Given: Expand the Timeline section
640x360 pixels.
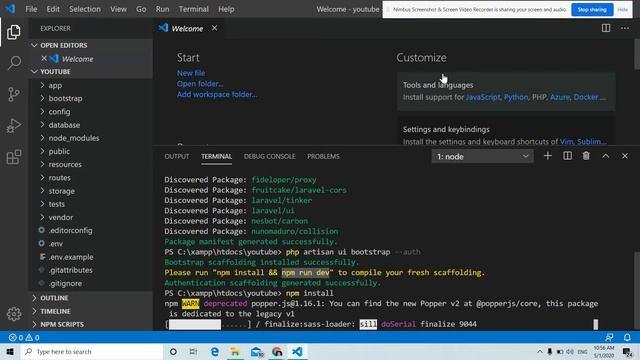Looking at the screenshot, I should click(90, 311).
